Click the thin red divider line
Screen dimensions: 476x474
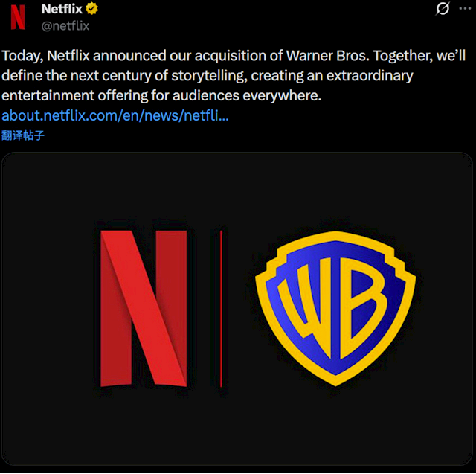[x=222, y=309]
